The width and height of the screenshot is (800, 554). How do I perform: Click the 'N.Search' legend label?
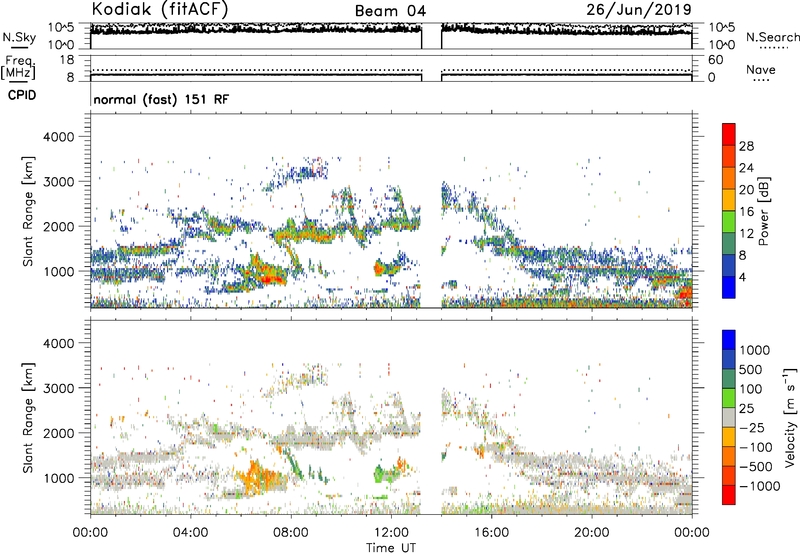(773, 37)
